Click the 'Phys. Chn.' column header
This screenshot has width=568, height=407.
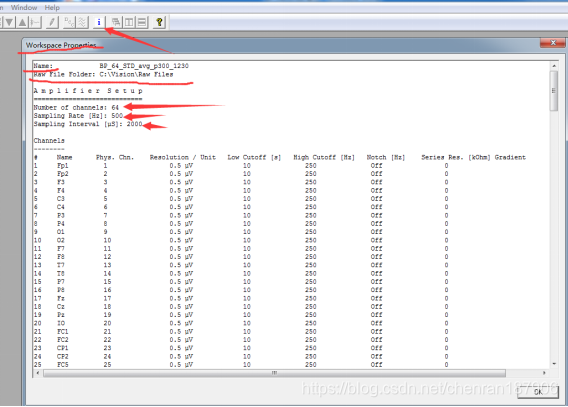point(115,157)
